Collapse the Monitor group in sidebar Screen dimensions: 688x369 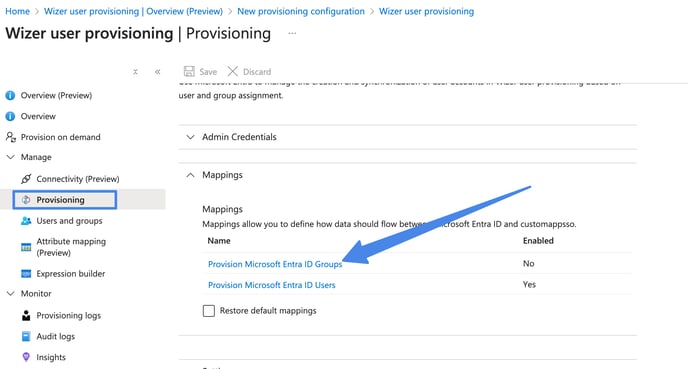[x=11, y=294]
